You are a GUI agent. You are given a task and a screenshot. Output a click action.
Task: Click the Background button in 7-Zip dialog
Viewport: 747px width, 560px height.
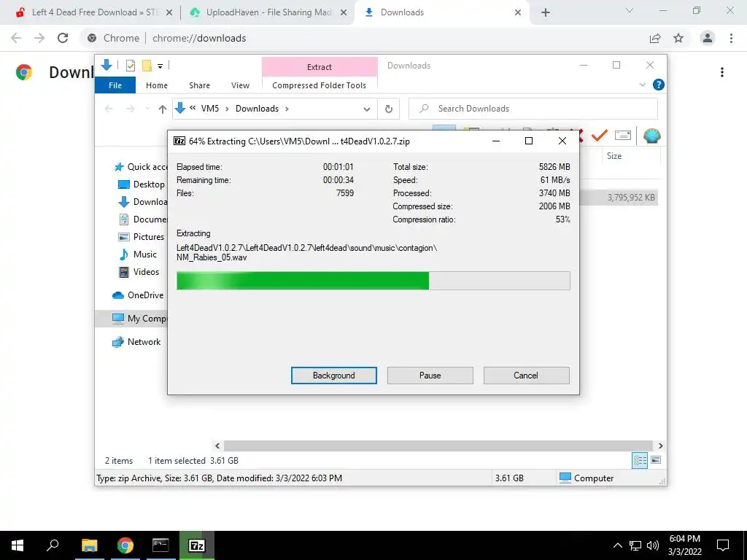(x=334, y=376)
